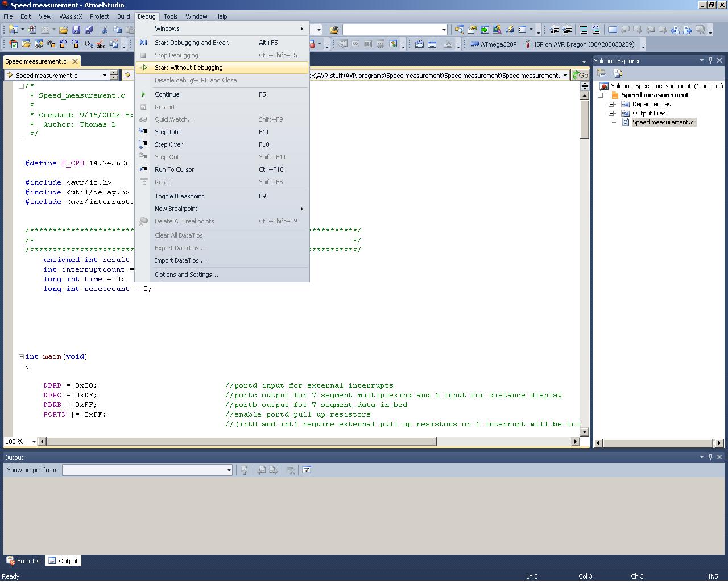Open the 100 % zoom dropdown

coord(34,442)
